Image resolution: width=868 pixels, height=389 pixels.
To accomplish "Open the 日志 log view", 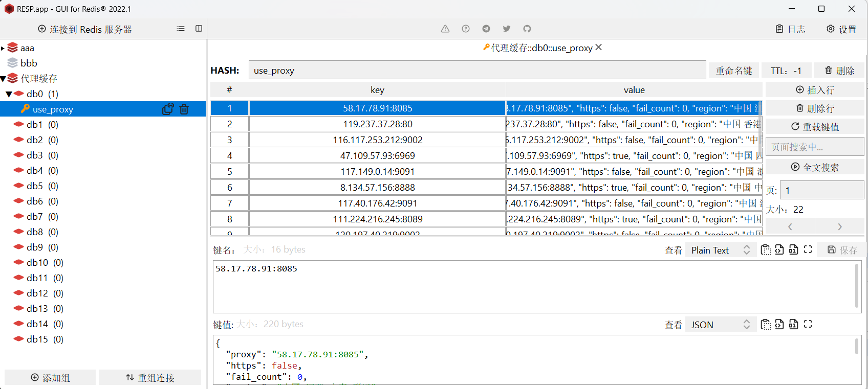I will tap(791, 29).
